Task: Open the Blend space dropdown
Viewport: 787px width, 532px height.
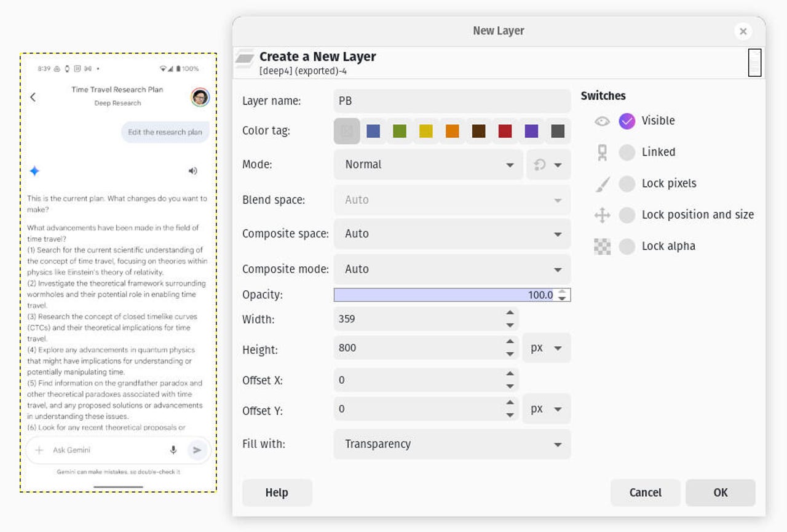Action: pos(452,200)
